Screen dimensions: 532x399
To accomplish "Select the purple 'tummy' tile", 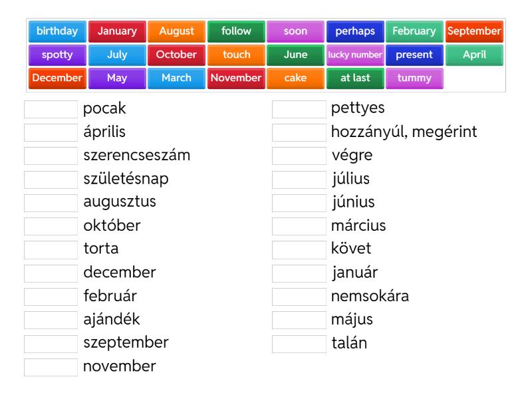I will [414, 78].
